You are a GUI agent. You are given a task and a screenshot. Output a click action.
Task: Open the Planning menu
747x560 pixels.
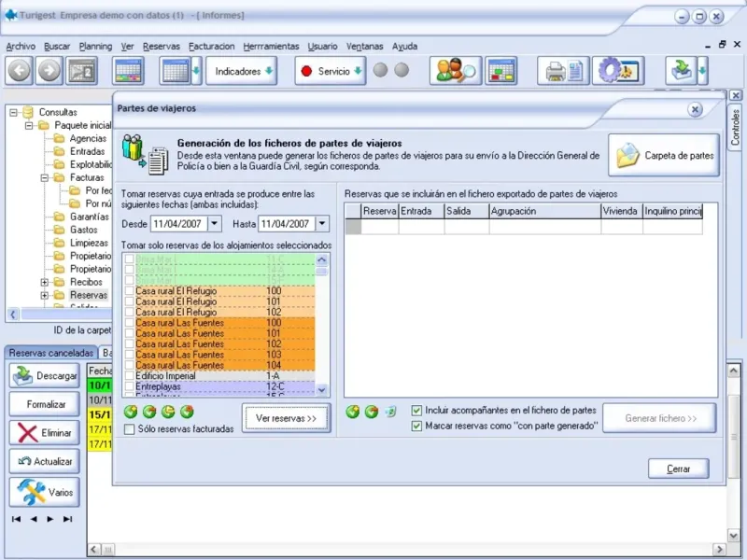click(x=95, y=46)
